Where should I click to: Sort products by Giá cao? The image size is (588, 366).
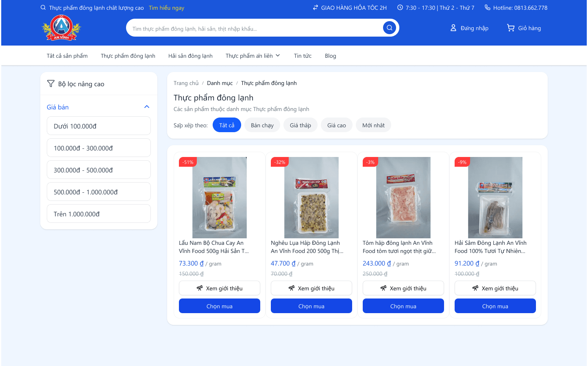tap(337, 125)
